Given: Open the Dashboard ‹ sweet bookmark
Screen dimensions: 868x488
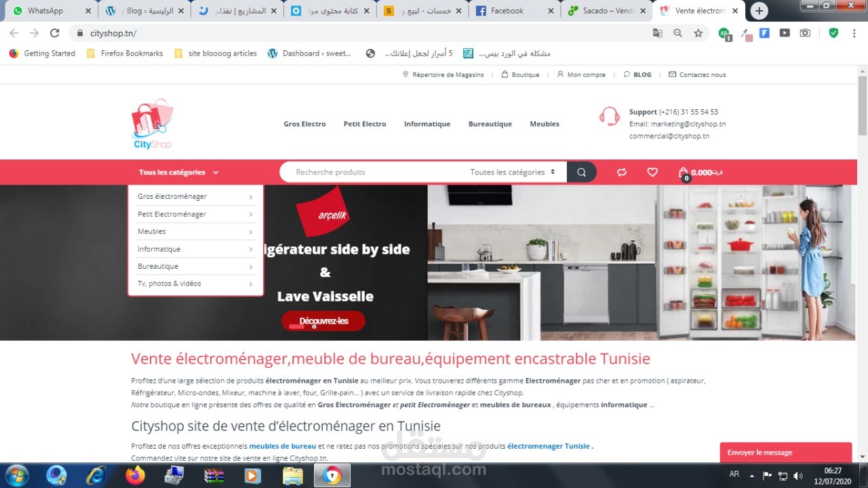Looking at the screenshot, I should click(x=309, y=54).
